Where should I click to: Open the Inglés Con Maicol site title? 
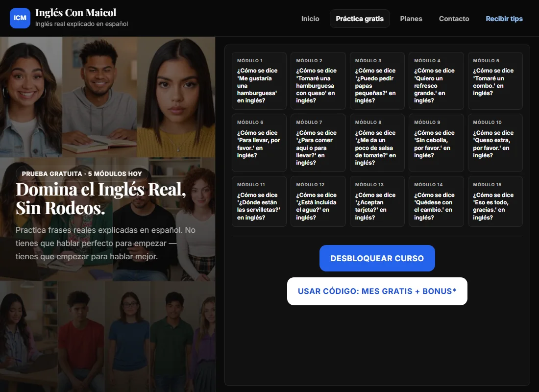click(x=75, y=13)
